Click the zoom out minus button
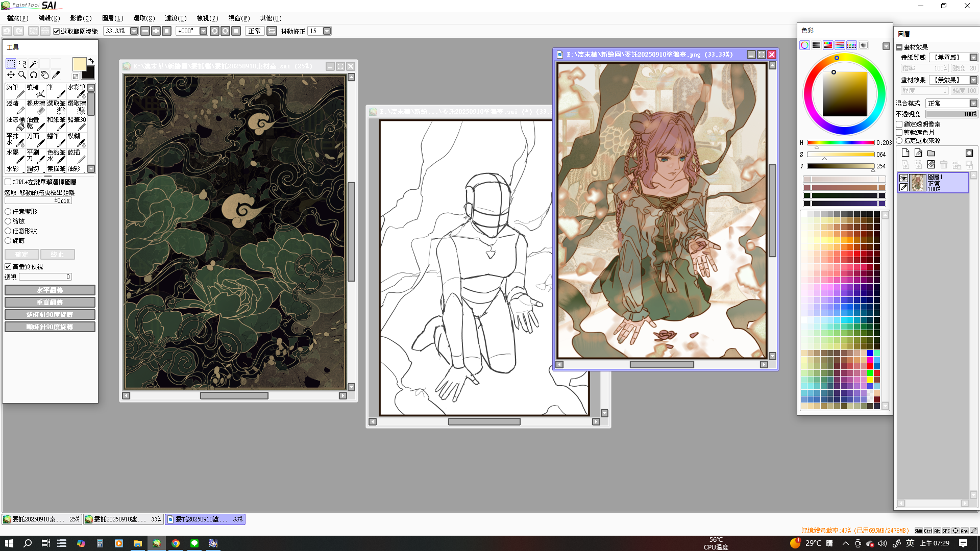The image size is (980, 551). click(145, 31)
